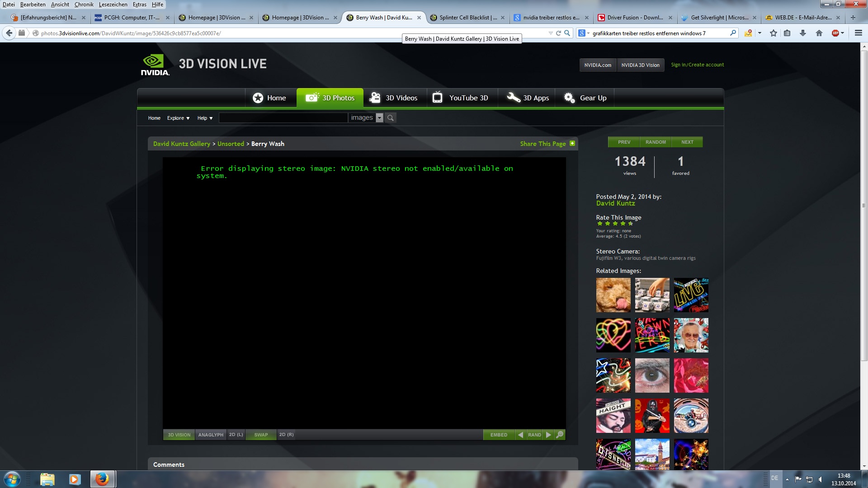The height and width of the screenshot is (488, 868).
Task: Rate image with the fifth star
Action: click(x=630, y=224)
